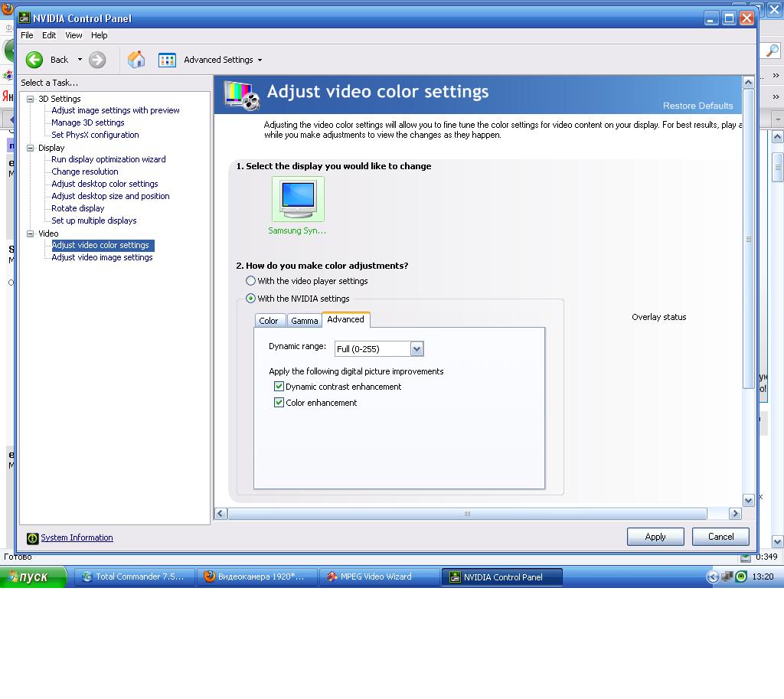Click Restore Defaults link
Screen dimensions: 784x699
click(697, 106)
